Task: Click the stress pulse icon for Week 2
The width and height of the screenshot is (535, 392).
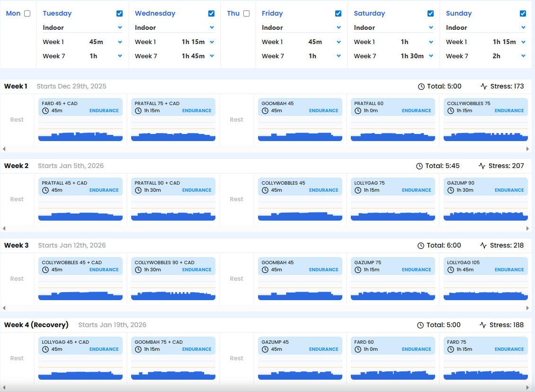Action: point(482,166)
